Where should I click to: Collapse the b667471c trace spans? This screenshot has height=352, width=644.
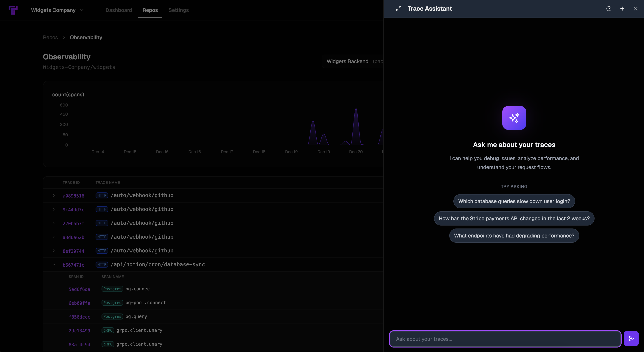click(x=54, y=265)
